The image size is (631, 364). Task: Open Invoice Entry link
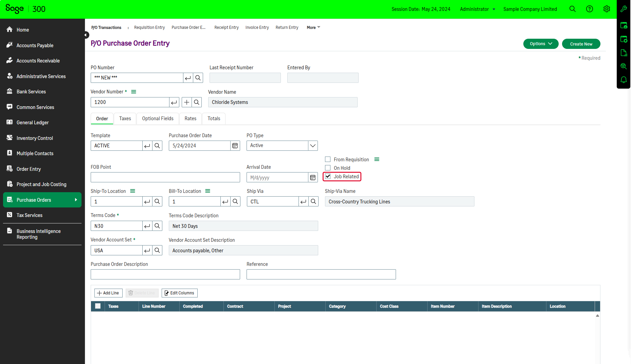257,28
